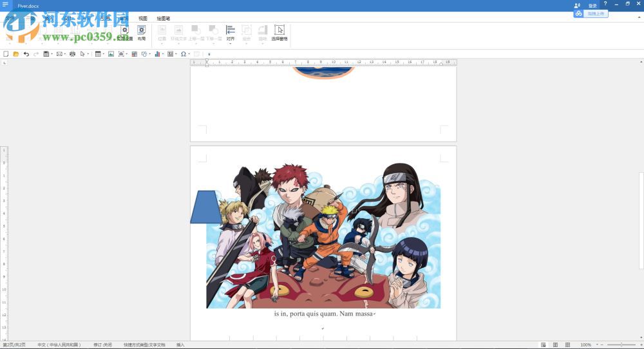Click the zoom slider in status bar

point(621,345)
